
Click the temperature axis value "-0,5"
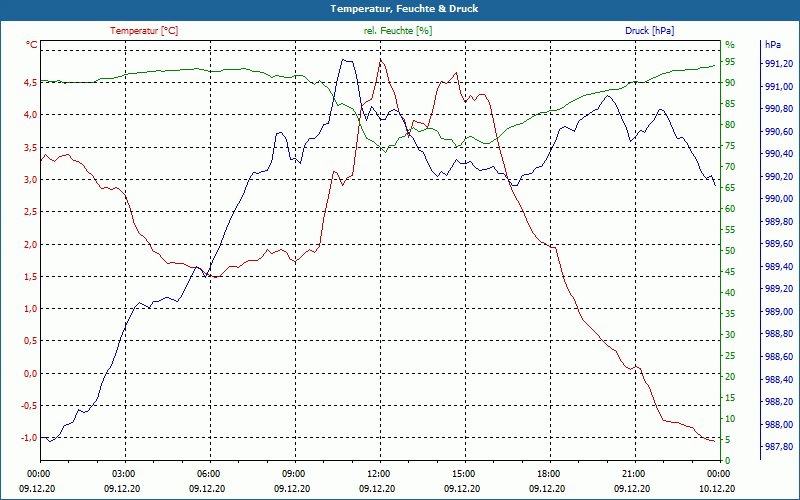pyautogui.click(x=29, y=406)
